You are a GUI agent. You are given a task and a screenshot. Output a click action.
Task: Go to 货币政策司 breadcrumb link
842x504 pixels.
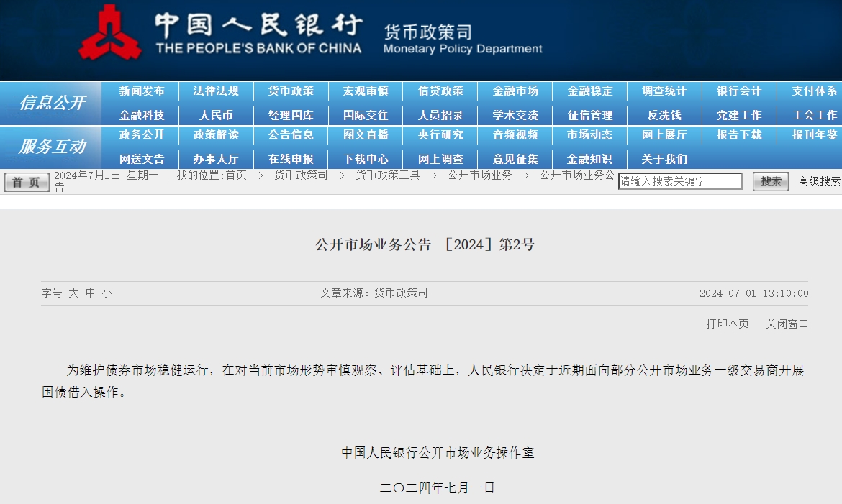[x=301, y=175]
